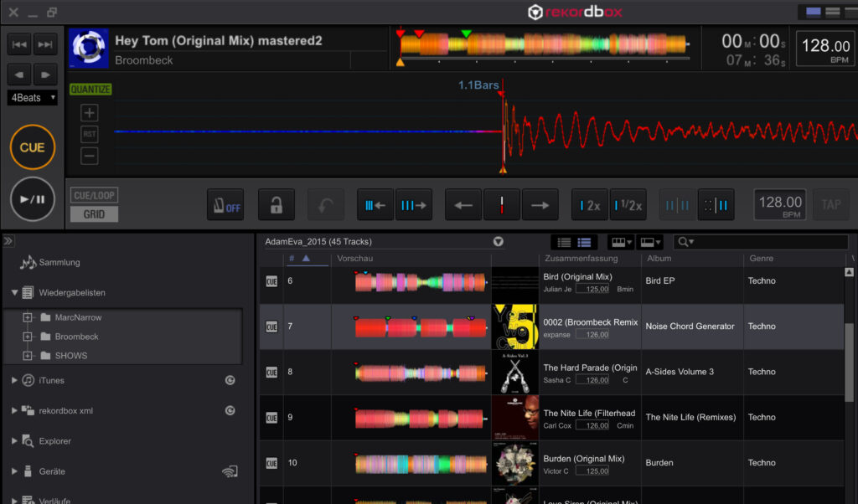Expand the SHOWS folder
858x504 pixels.
coord(28,355)
